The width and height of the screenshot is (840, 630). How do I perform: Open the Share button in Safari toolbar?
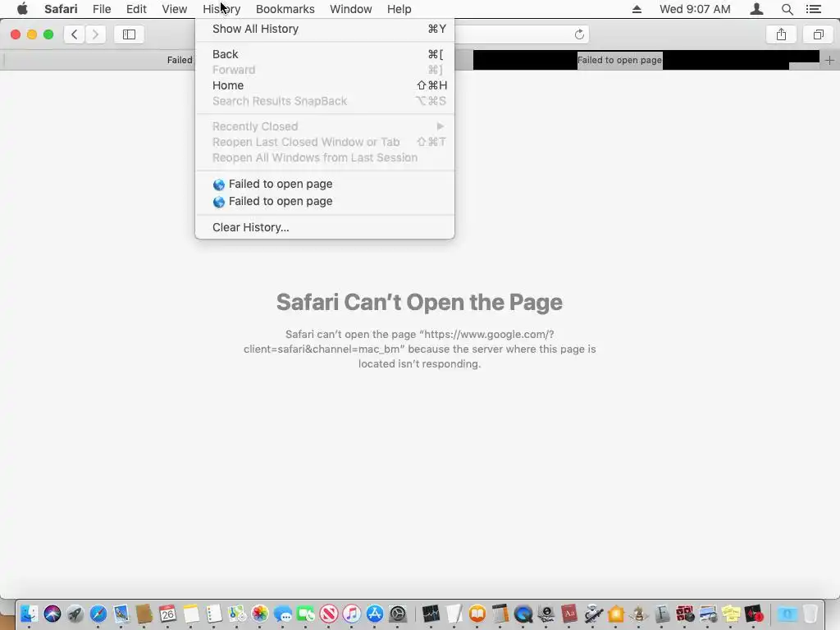(781, 34)
